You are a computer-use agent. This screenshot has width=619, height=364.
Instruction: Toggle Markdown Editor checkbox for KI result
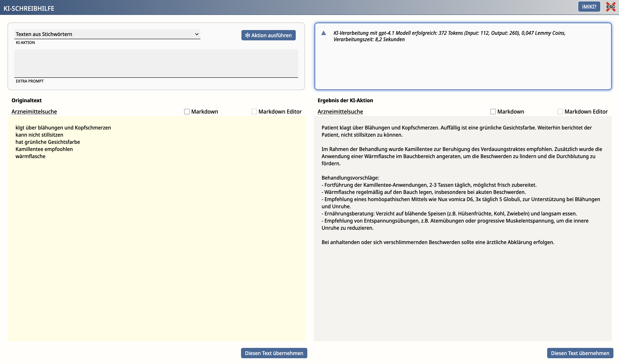click(x=560, y=112)
